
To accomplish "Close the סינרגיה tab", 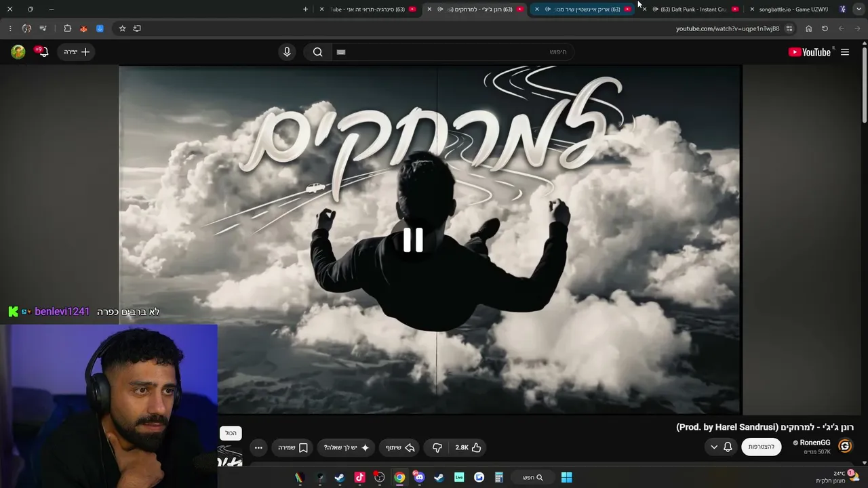I will [x=321, y=9].
